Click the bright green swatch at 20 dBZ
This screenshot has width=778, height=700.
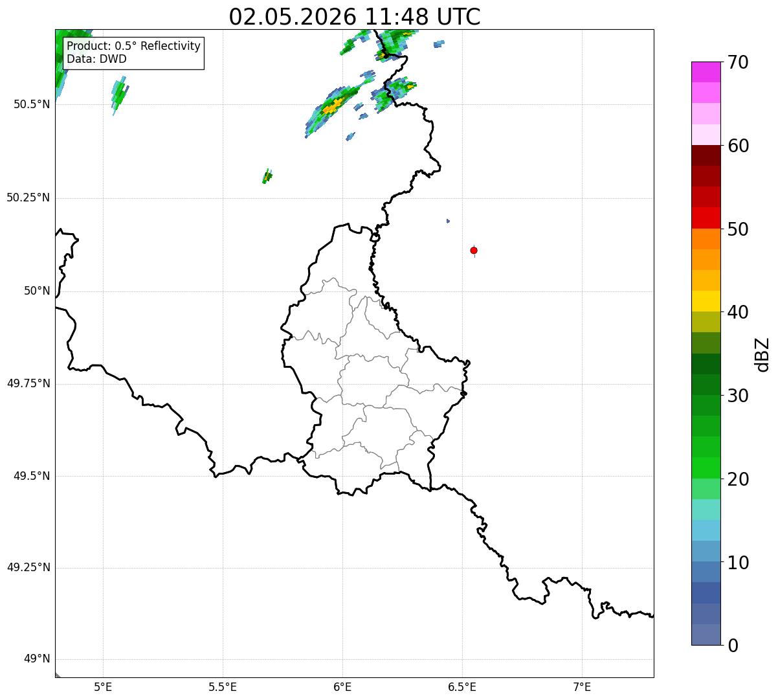coord(706,468)
